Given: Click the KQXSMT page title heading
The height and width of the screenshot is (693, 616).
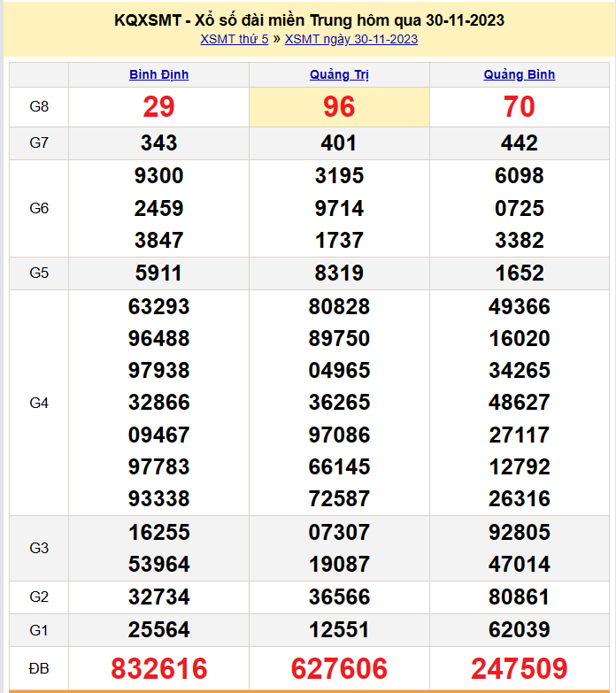Looking at the screenshot, I should coord(309,19).
